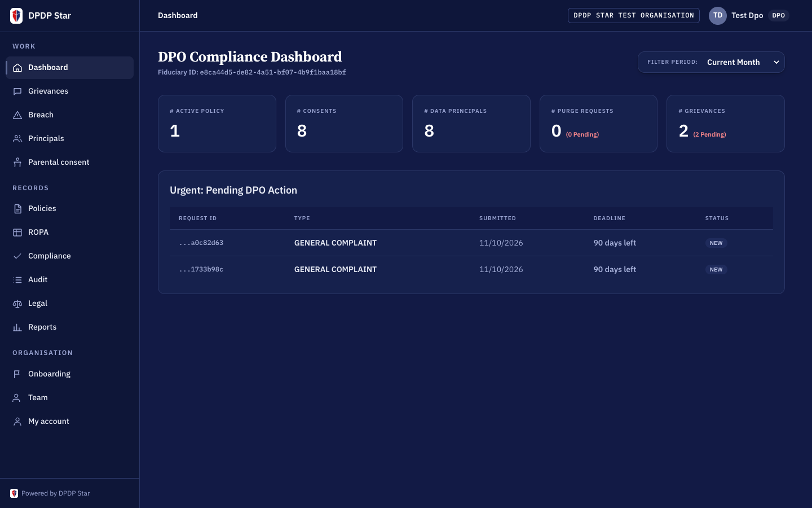This screenshot has height=508, width=812.
Task: Click the TD user avatar
Action: pyautogui.click(x=718, y=15)
